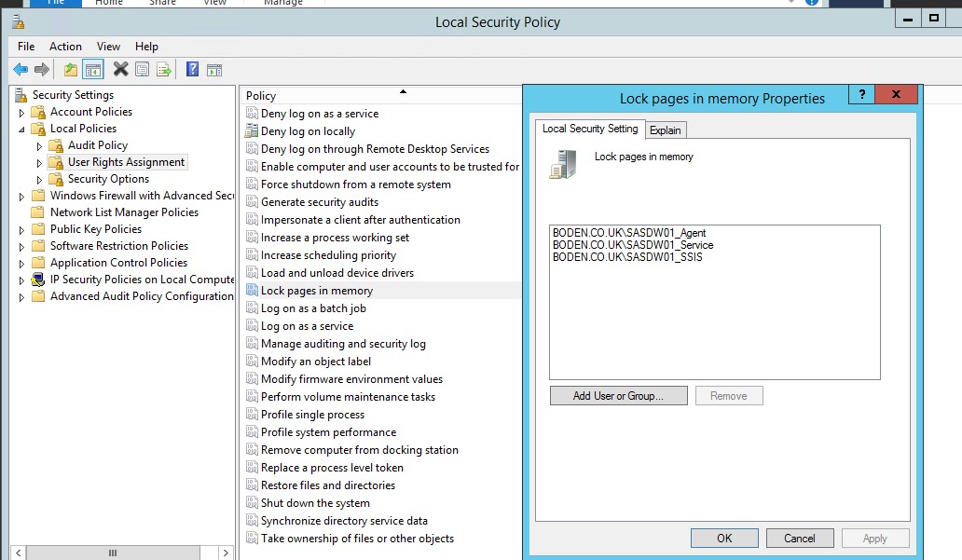Select the SASDW01_Service account entry
The height and width of the screenshot is (560, 962).
(633, 245)
